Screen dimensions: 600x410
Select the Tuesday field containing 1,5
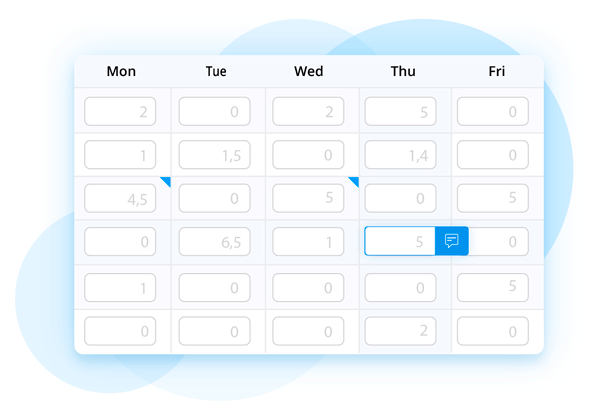click(x=214, y=155)
